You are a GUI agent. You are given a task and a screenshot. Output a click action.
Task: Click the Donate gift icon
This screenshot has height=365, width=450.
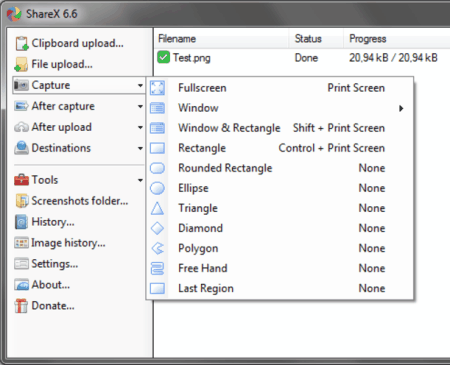click(x=21, y=306)
